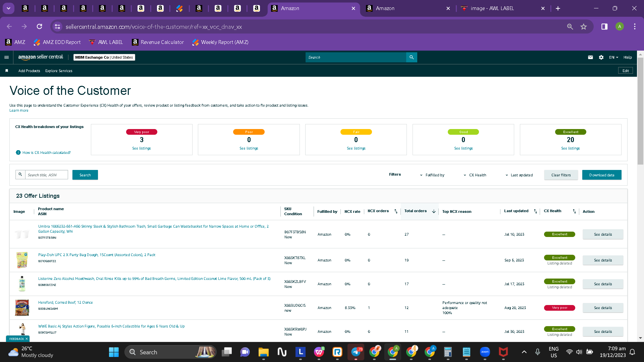This screenshot has height=362, width=644.
Task: Click the page vertical scrollbar
Action: (640, 111)
